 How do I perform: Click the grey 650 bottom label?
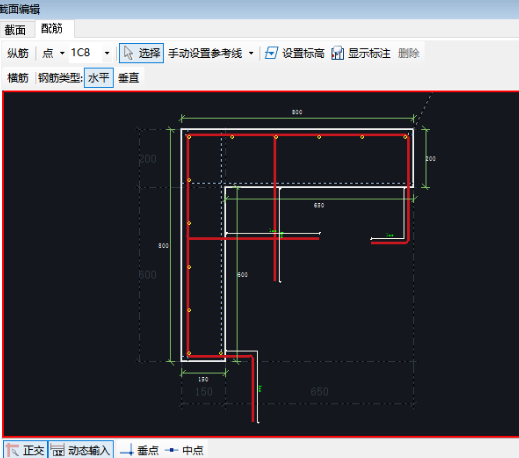coord(319,392)
